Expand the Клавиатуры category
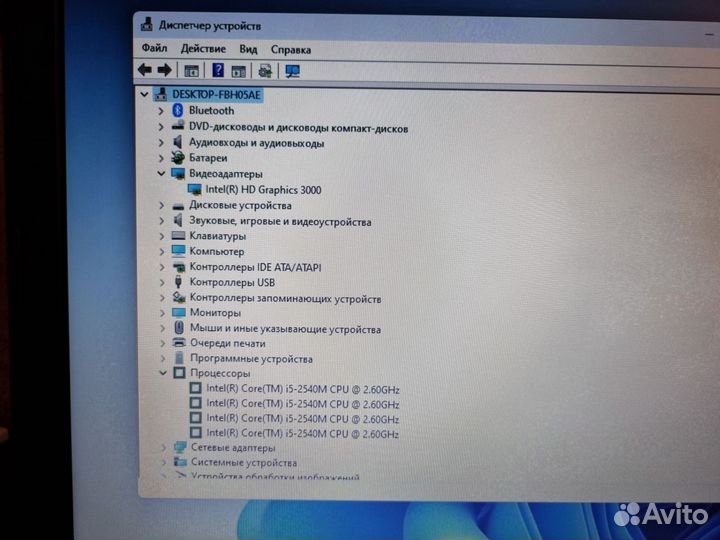The image size is (720, 540). (161, 236)
